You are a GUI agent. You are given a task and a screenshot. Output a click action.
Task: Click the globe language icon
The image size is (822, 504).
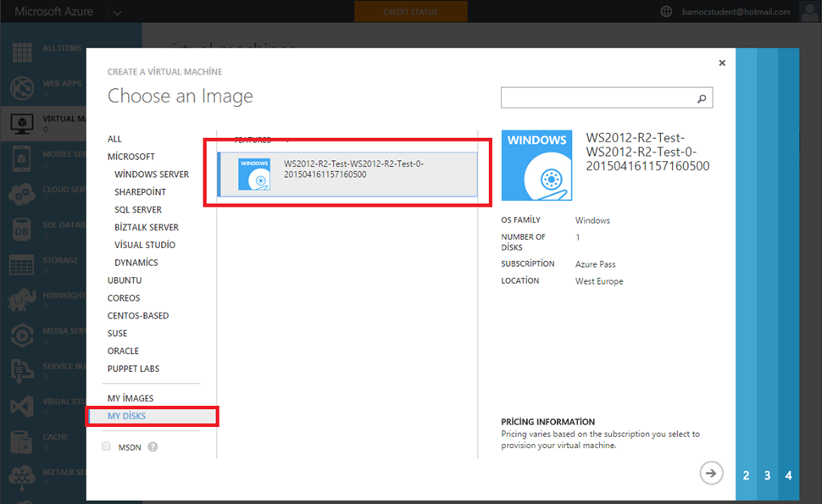coord(666,12)
